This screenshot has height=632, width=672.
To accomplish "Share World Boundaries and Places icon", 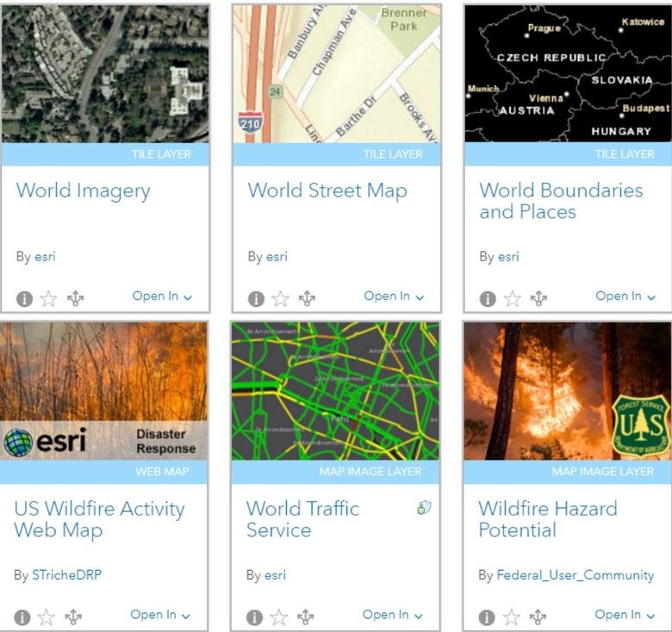I will pyautogui.click(x=538, y=298).
